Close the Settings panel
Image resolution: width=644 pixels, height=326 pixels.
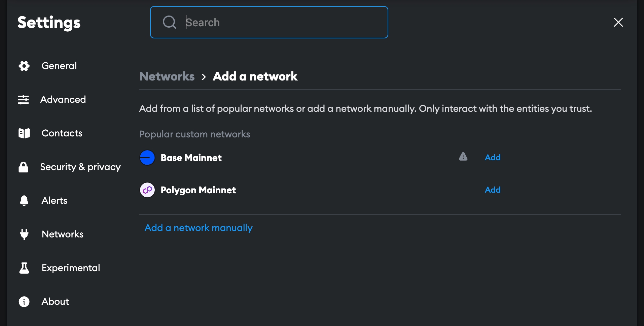pos(618,23)
